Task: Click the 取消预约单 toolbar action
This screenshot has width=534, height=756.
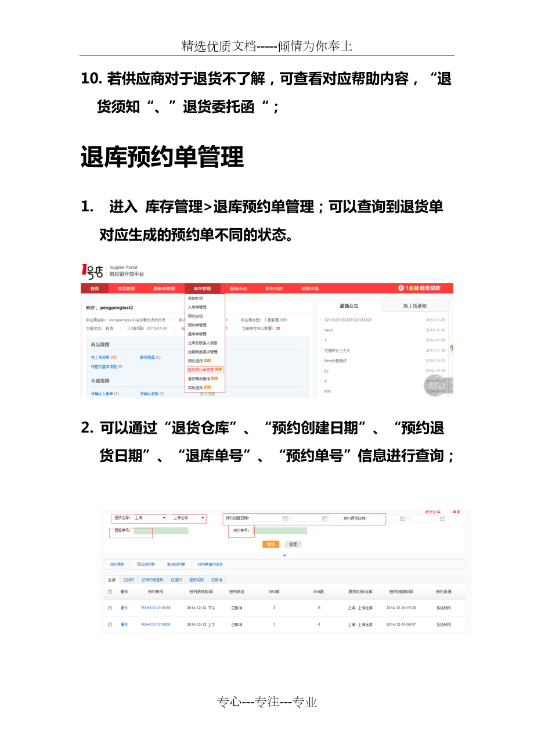Action: pos(176,564)
